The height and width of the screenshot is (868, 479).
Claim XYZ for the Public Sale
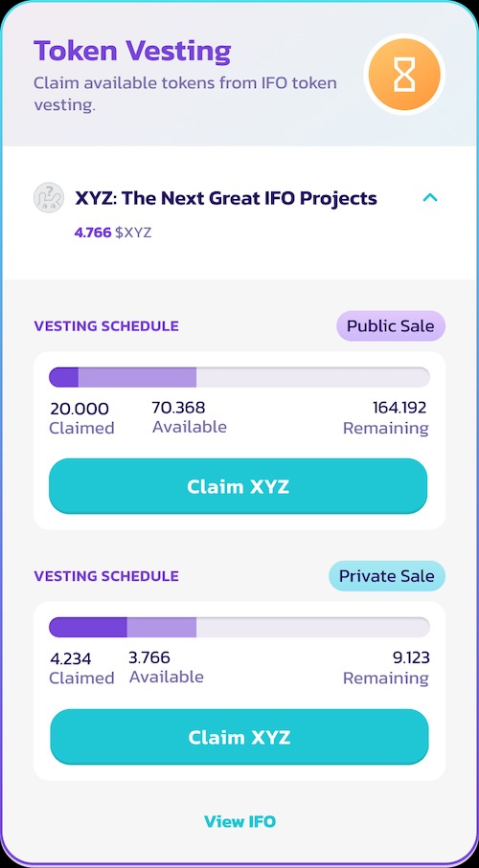point(239,486)
